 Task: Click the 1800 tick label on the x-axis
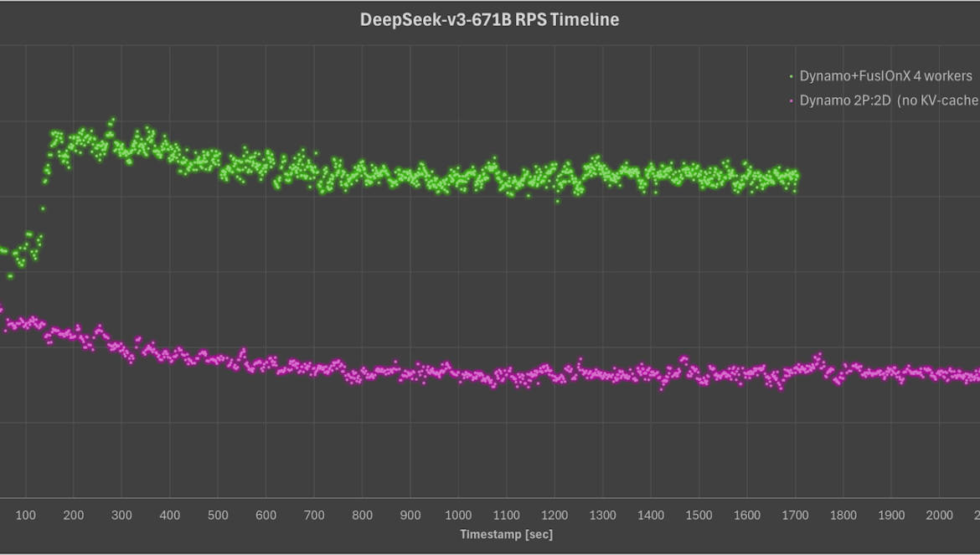click(843, 515)
